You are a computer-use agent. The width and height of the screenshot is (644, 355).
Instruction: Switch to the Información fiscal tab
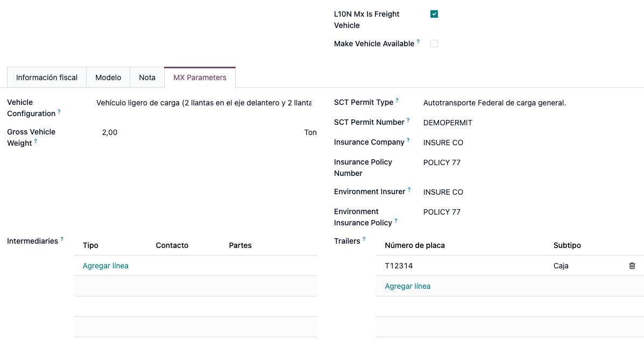(x=46, y=77)
